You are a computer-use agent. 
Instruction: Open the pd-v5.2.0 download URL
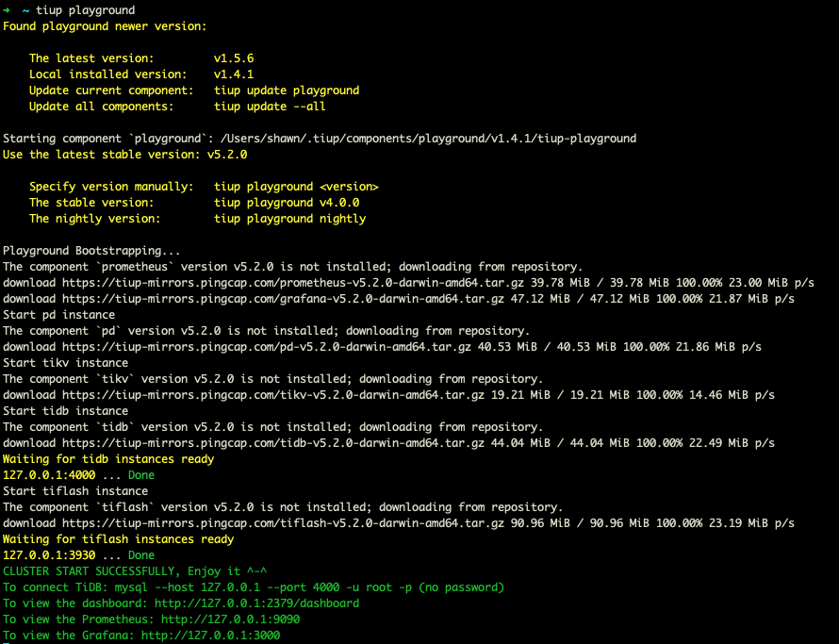click(x=267, y=347)
